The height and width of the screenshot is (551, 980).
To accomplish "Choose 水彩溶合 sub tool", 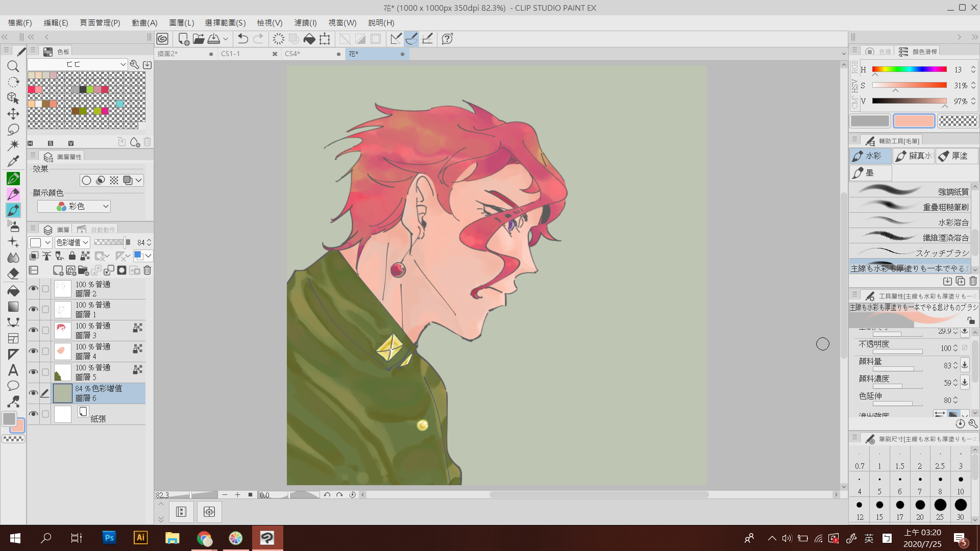I will [x=910, y=222].
